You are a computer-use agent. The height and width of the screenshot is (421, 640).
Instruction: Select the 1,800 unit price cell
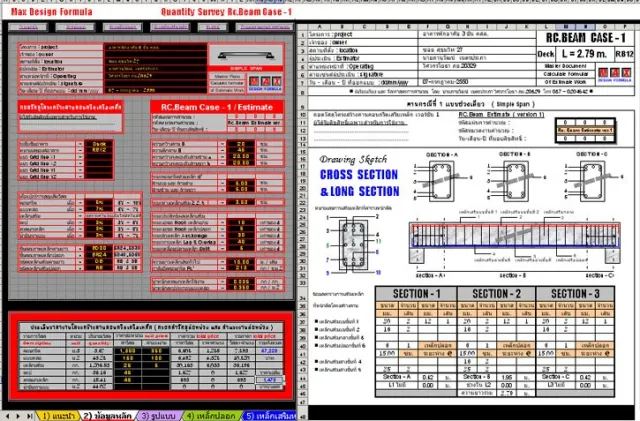128,351
